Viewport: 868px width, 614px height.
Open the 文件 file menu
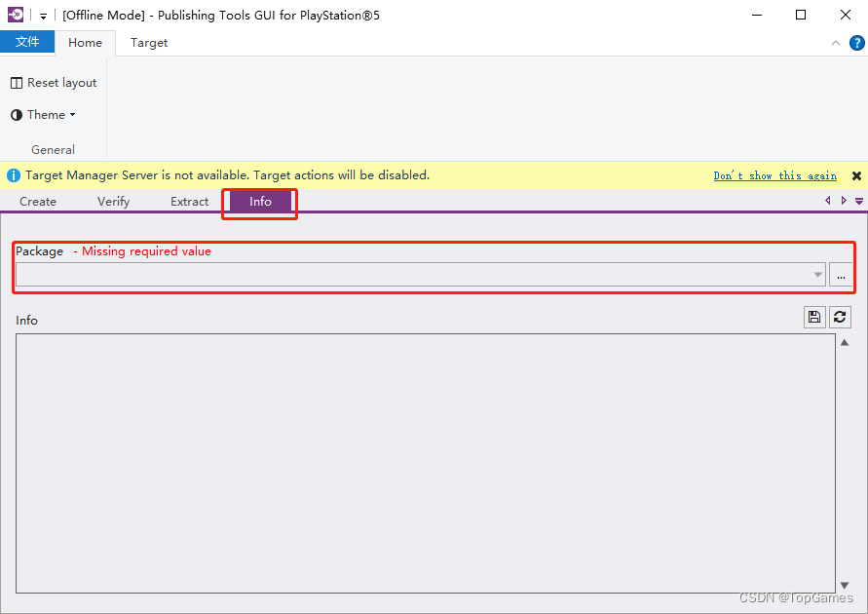pyautogui.click(x=27, y=42)
